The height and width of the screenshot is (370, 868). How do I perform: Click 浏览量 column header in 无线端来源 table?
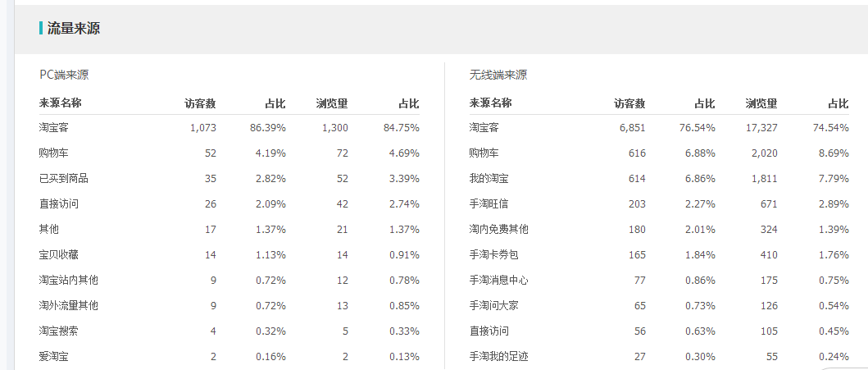[761, 103]
